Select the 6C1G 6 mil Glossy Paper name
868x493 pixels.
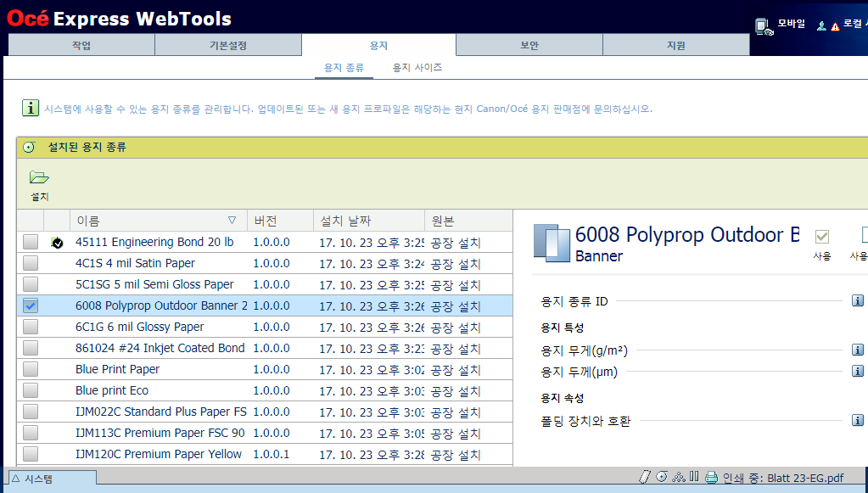(139, 327)
